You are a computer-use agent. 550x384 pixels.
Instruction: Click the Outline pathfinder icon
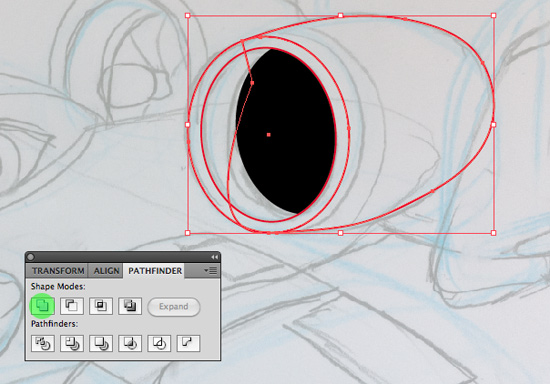point(159,343)
